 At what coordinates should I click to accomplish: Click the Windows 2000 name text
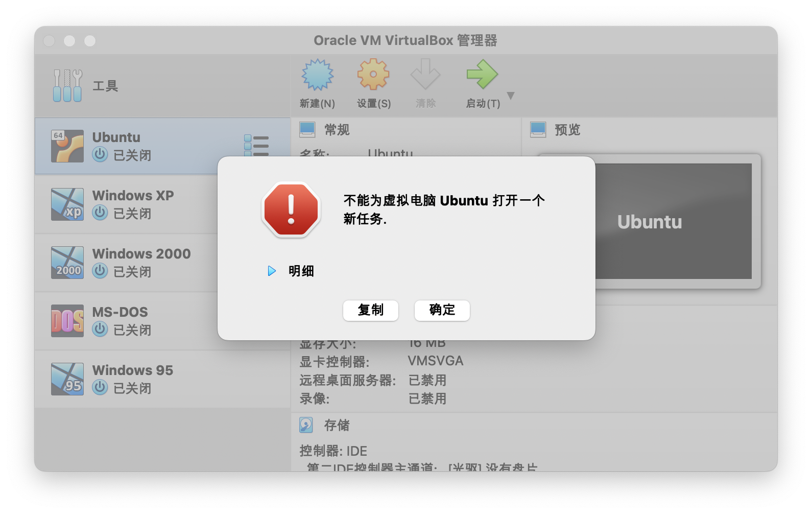(141, 254)
